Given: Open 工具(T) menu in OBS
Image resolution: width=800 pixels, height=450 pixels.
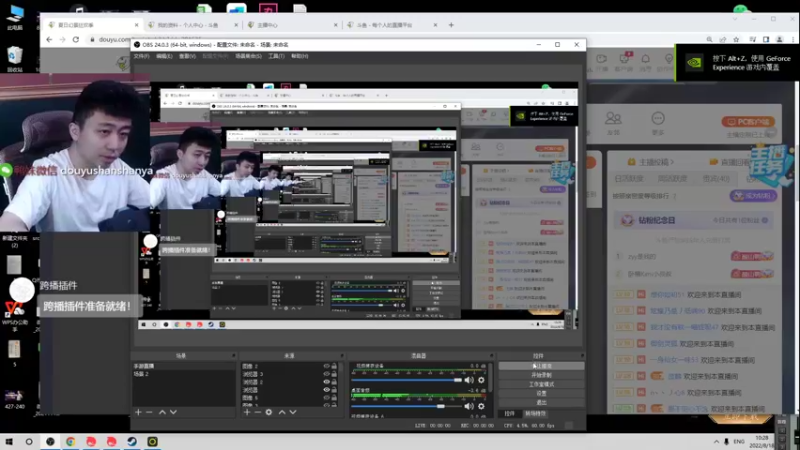Looking at the screenshot, I should point(276,56).
